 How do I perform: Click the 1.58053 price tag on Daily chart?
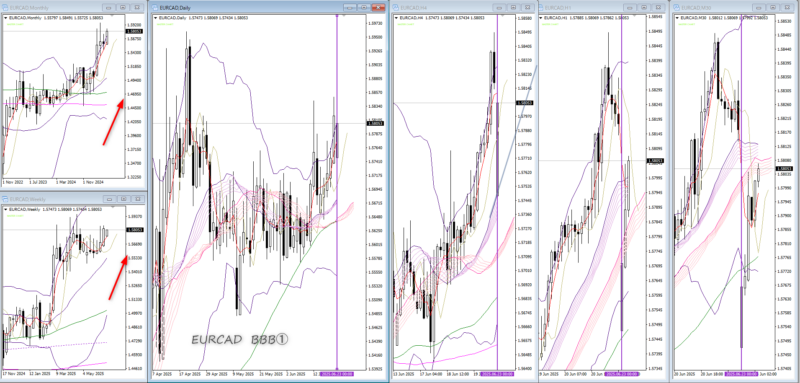(x=375, y=123)
